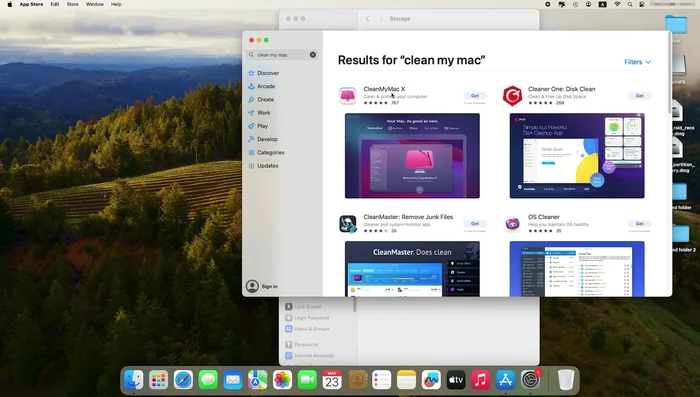
Task: Open the App Store menu
Action: tap(31, 4)
